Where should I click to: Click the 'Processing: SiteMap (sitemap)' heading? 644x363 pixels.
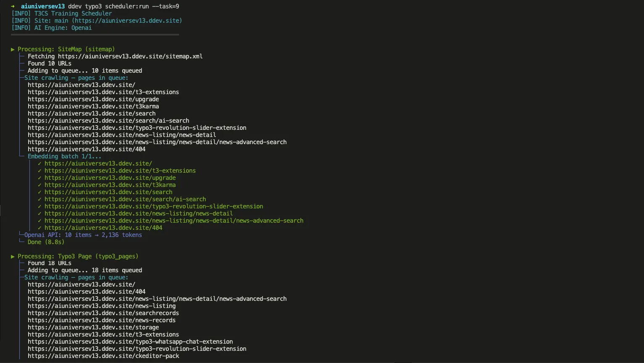click(x=66, y=49)
